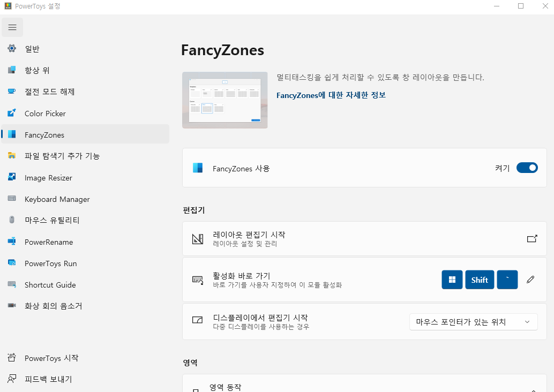Click the 영역 section heading
Image resolution: width=554 pixels, height=392 pixels.
[190, 363]
